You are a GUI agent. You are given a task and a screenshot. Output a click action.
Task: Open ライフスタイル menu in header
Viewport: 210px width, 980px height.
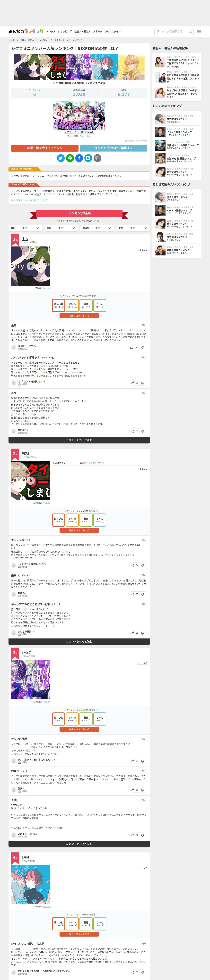(x=113, y=32)
